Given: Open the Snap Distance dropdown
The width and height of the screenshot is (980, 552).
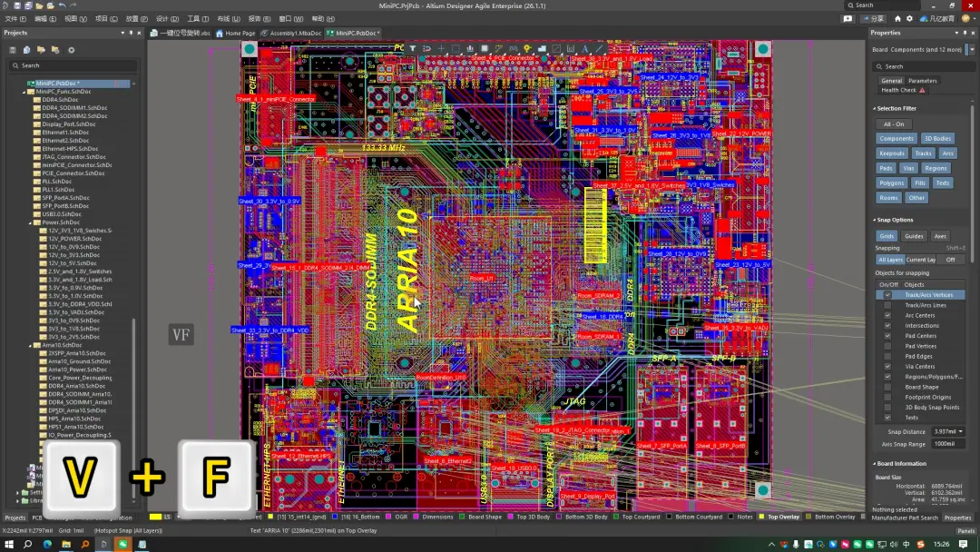Looking at the screenshot, I should [x=961, y=431].
